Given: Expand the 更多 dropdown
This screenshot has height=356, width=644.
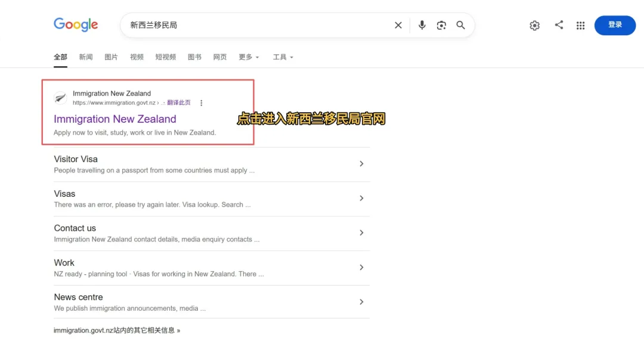Looking at the screenshot, I should tap(249, 57).
